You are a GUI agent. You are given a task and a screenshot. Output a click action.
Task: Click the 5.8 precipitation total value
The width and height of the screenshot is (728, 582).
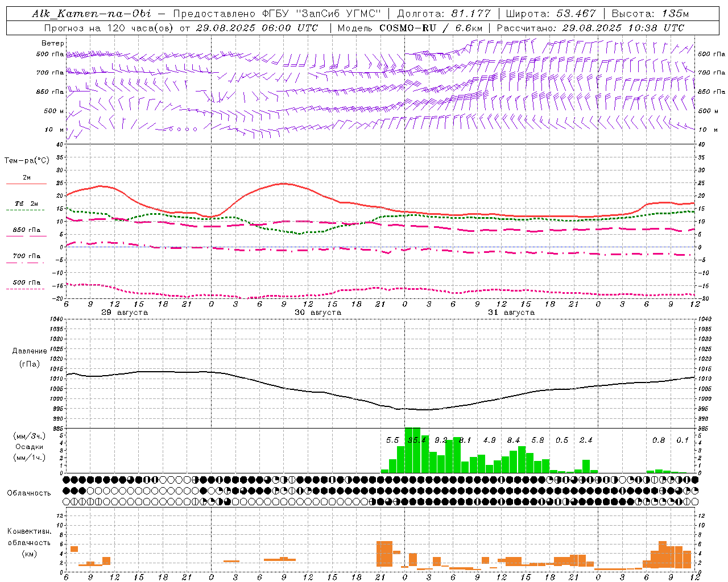coord(537,440)
